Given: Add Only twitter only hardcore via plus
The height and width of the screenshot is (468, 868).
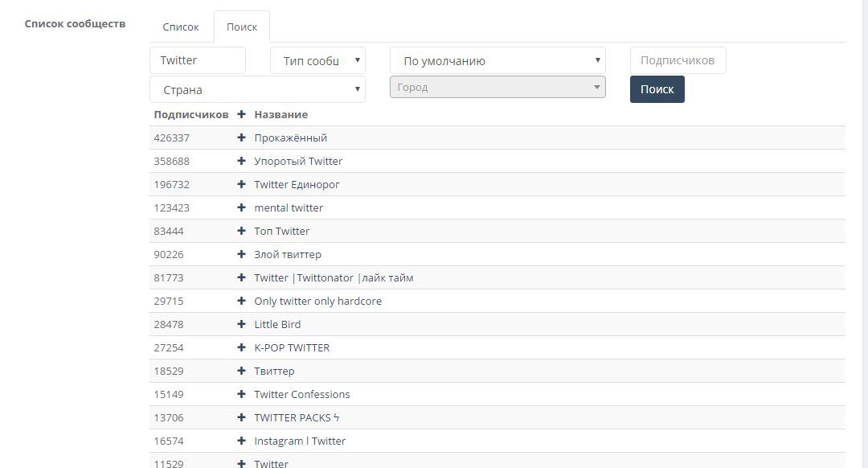Looking at the screenshot, I should tap(241, 300).
